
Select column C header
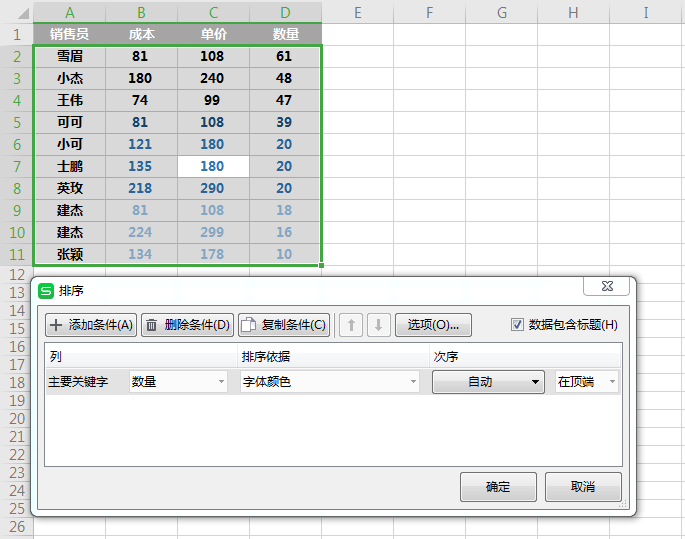[x=213, y=12]
